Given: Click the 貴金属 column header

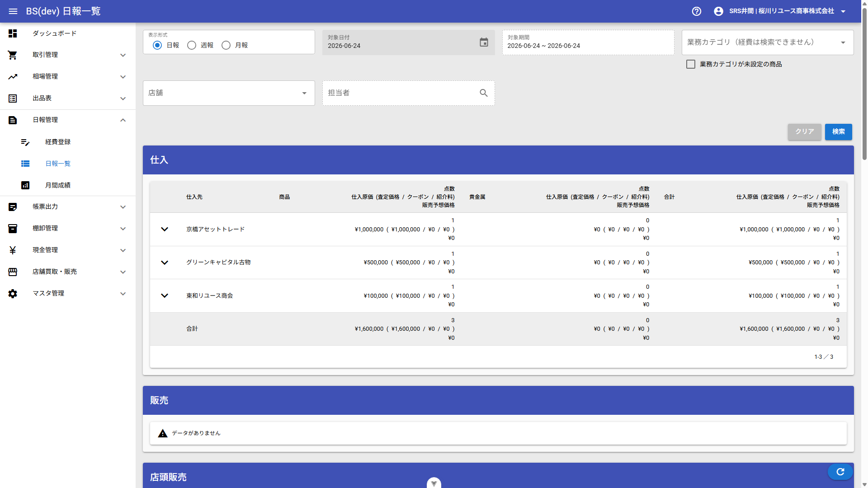Looking at the screenshot, I should pos(477,197).
